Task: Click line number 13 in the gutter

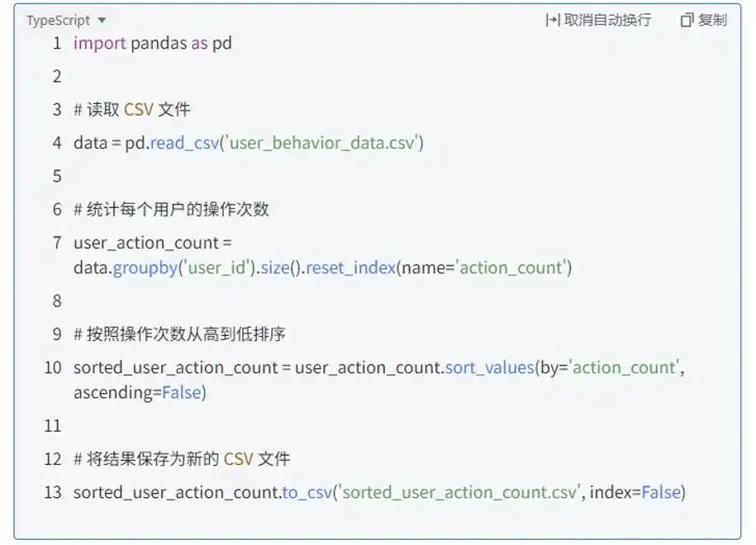Action: pos(53,493)
